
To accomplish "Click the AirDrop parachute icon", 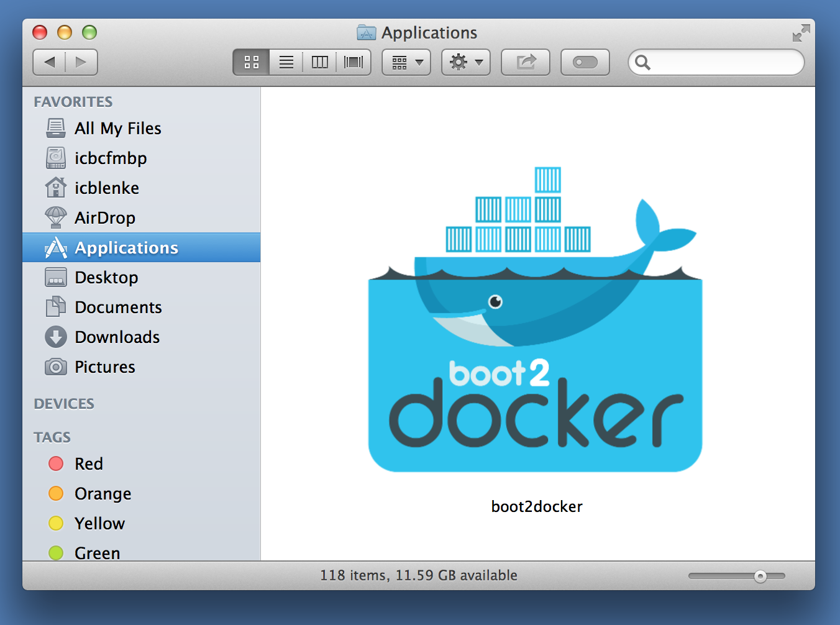I will click(56, 217).
